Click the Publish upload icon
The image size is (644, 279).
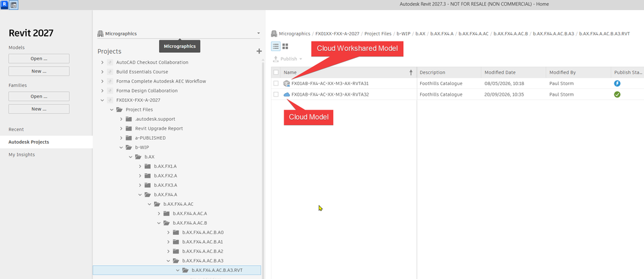pos(276,59)
